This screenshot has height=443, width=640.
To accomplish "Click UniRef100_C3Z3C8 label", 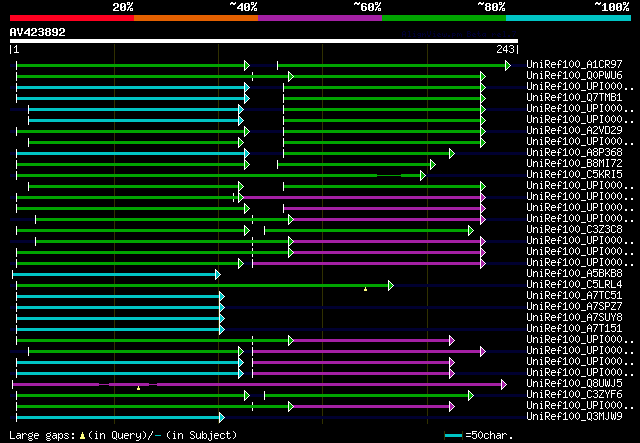I will pyautogui.click(x=574, y=230).
